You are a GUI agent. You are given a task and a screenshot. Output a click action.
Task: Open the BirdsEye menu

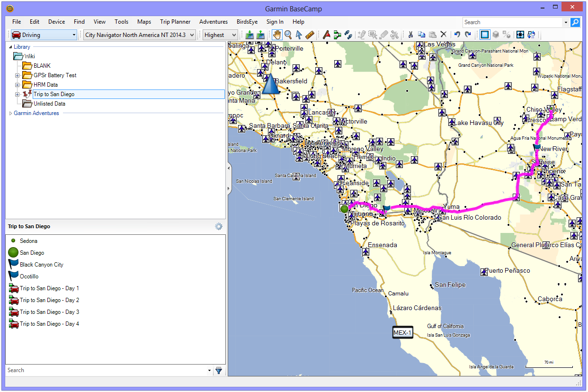click(x=246, y=22)
